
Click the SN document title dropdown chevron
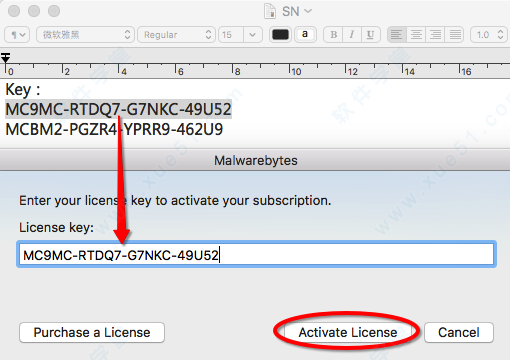(x=308, y=11)
